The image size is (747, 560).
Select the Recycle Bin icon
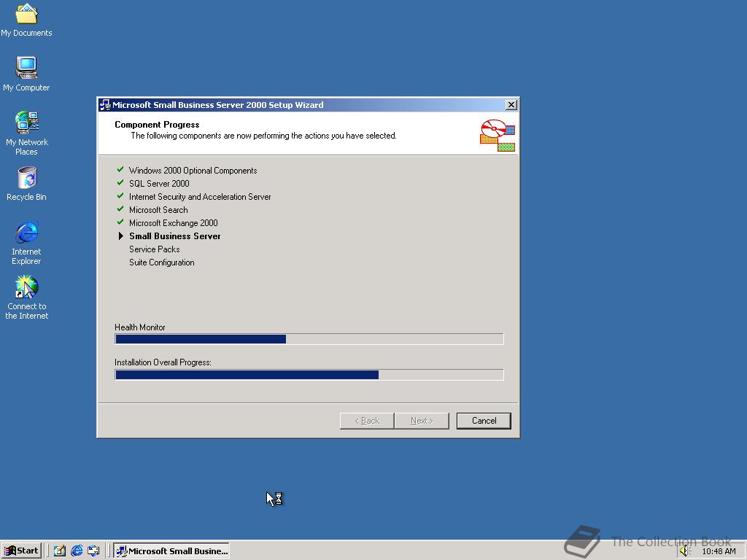26,184
